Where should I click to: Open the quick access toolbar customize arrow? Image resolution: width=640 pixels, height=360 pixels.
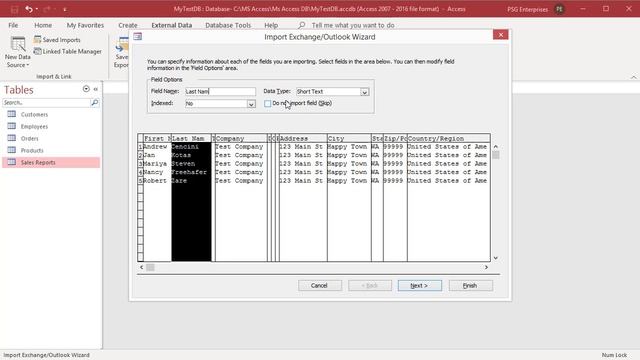[64, 9]
